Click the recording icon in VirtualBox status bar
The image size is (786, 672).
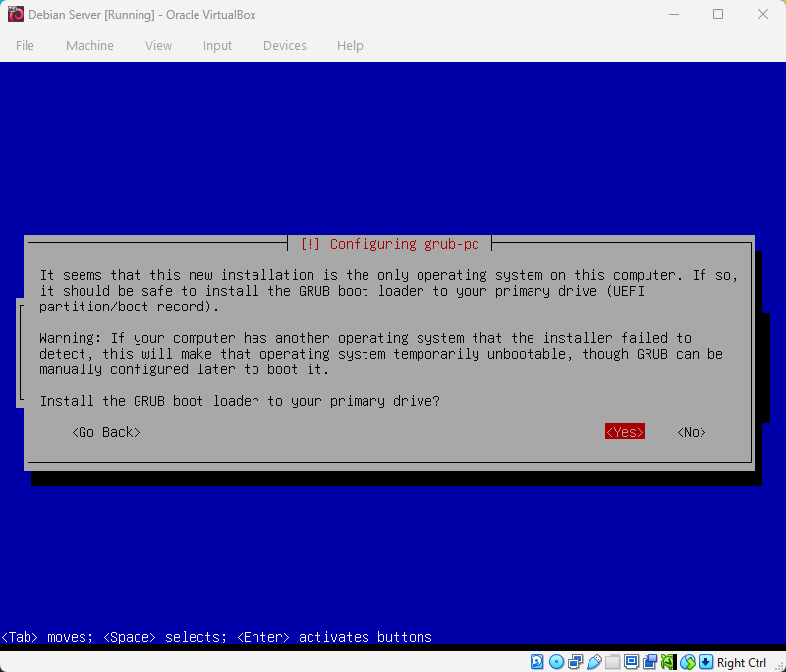(649, 661)
